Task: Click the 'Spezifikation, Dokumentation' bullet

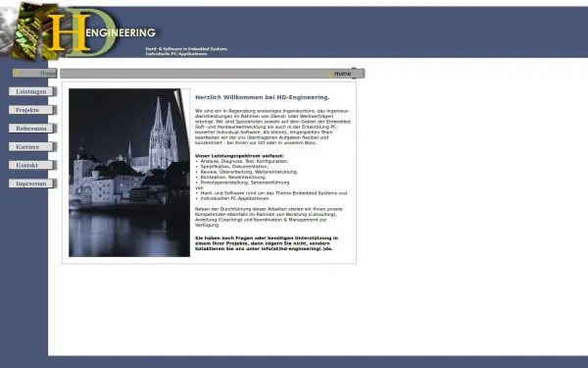Action: pyautogui.click(x=234, y=167)
